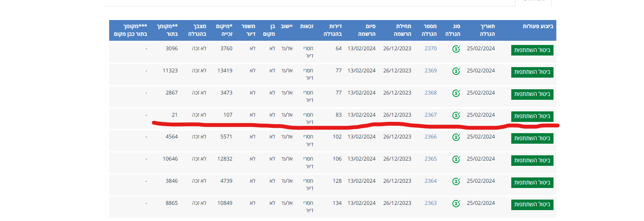
Task: Open lottery number 2369 link
Action: click(431, 71)
